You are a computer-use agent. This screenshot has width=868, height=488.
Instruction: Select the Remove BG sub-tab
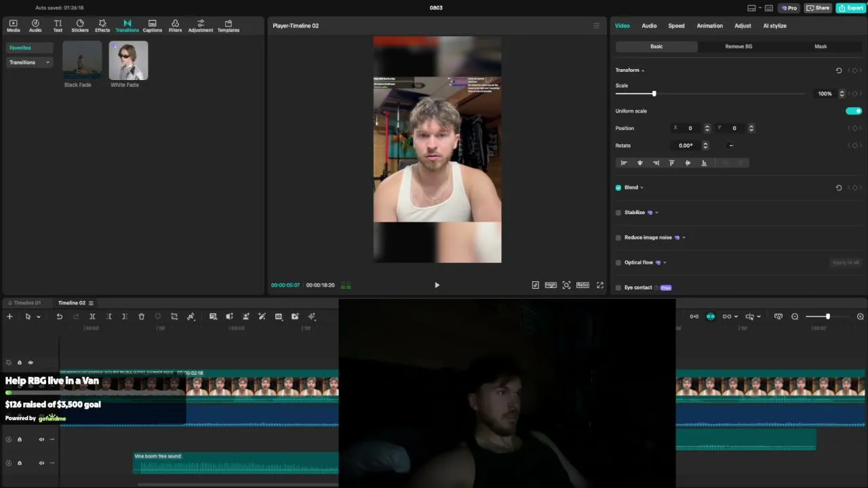pyautogui.click(x=738, y=47)
